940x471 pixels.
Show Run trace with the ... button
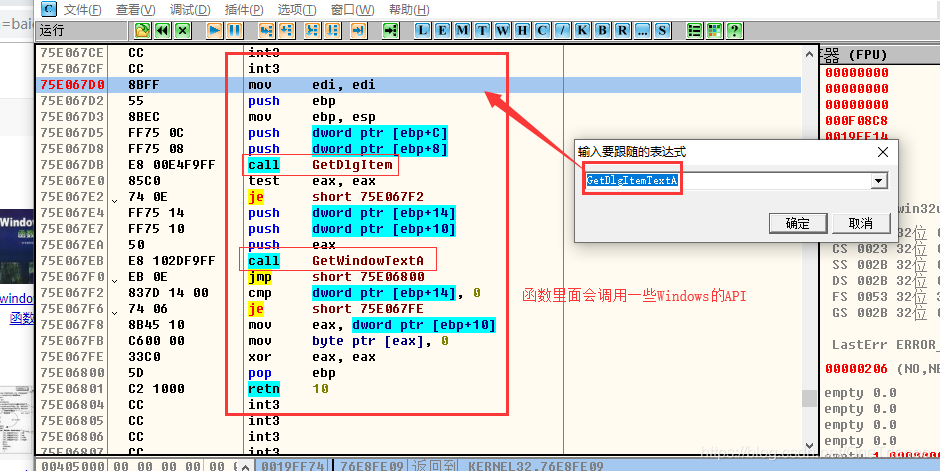tap(642, 31)
